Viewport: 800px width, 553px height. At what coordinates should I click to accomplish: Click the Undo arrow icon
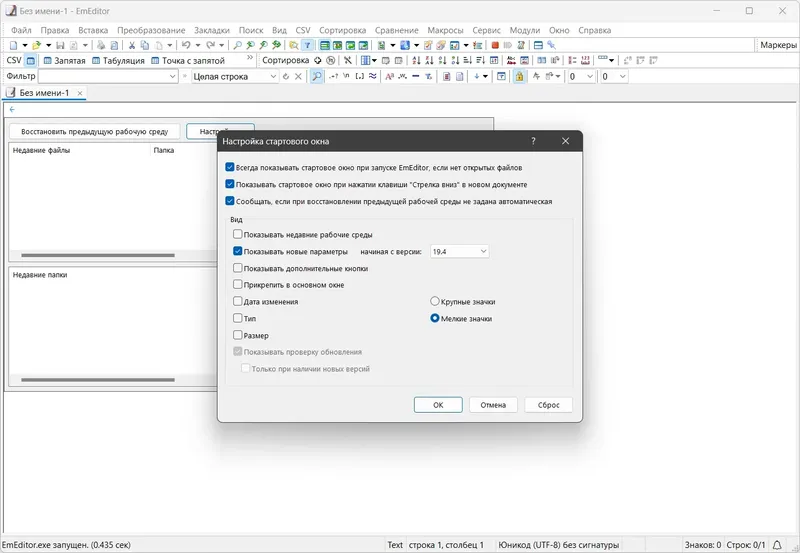186,45
